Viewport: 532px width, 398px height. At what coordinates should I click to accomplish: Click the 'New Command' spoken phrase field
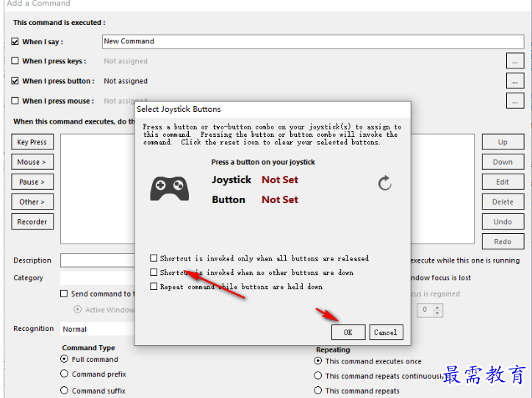pos(313,41)
